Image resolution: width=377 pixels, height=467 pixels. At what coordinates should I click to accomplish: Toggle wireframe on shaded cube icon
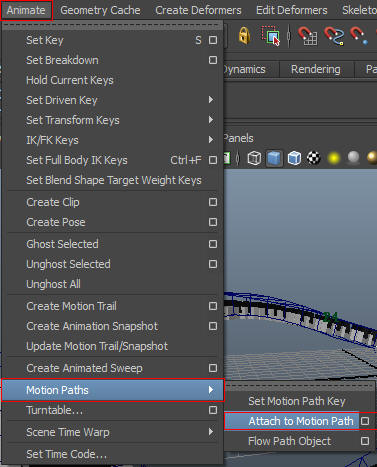point(294,158)
